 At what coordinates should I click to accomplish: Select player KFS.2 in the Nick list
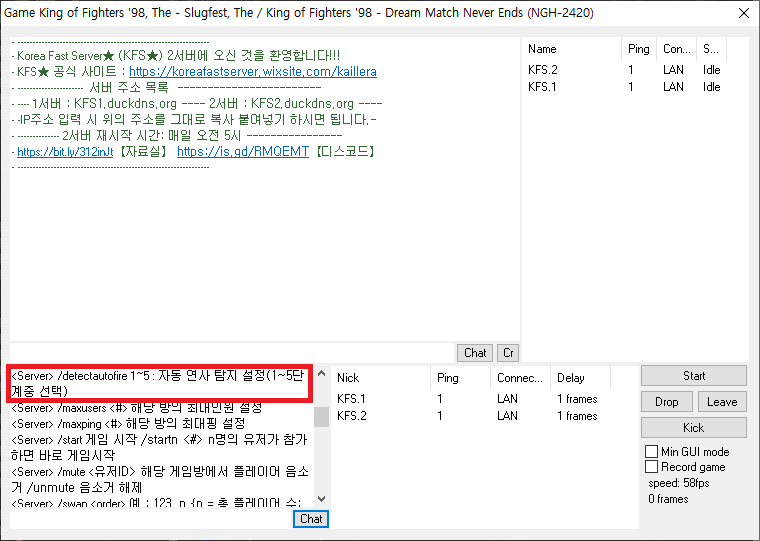pyautogui.click(x=352, y=416)
